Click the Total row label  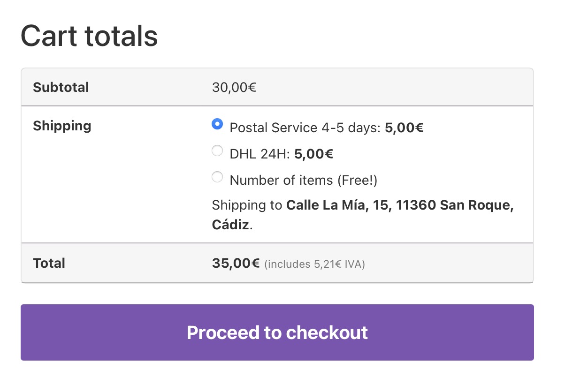(49, 263)
